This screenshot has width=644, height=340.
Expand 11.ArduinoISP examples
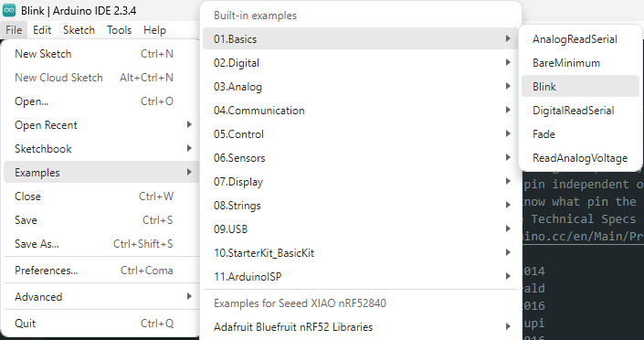pos(360,277)
